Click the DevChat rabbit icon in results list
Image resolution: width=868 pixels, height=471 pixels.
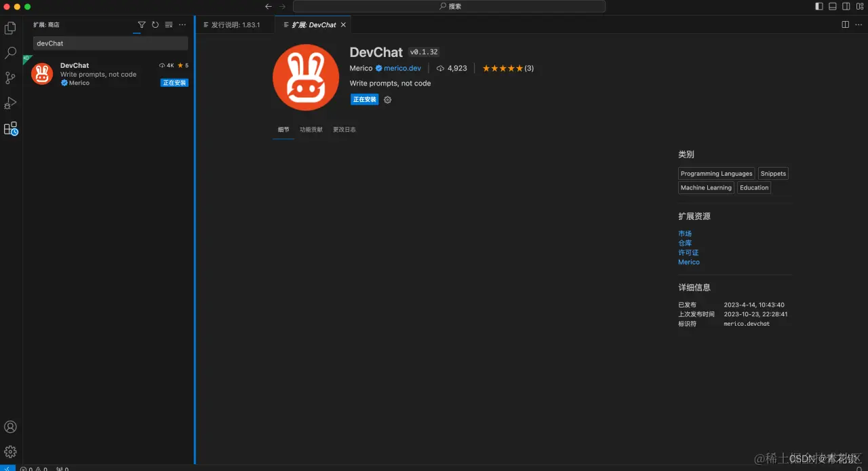coord(42,74)
